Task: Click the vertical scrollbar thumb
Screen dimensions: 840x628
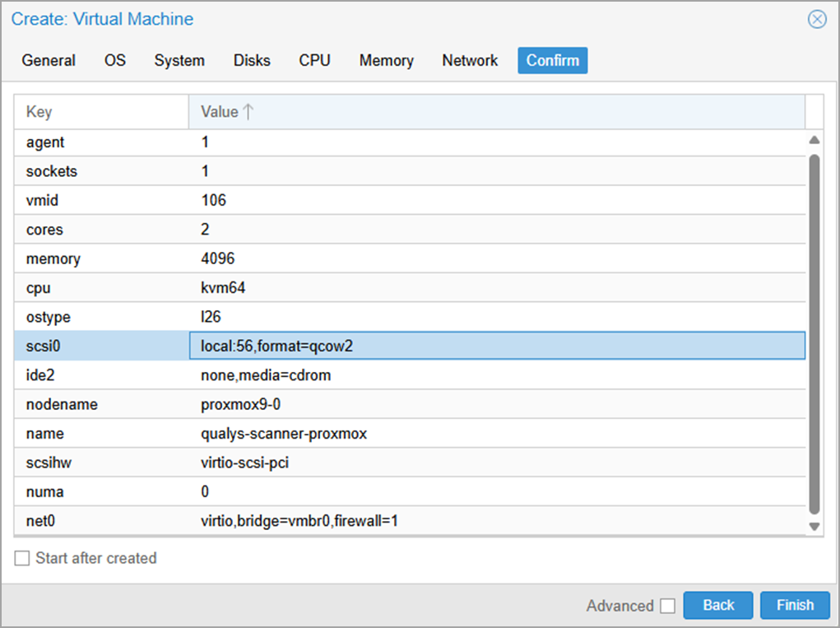Action: click(814, 329)
